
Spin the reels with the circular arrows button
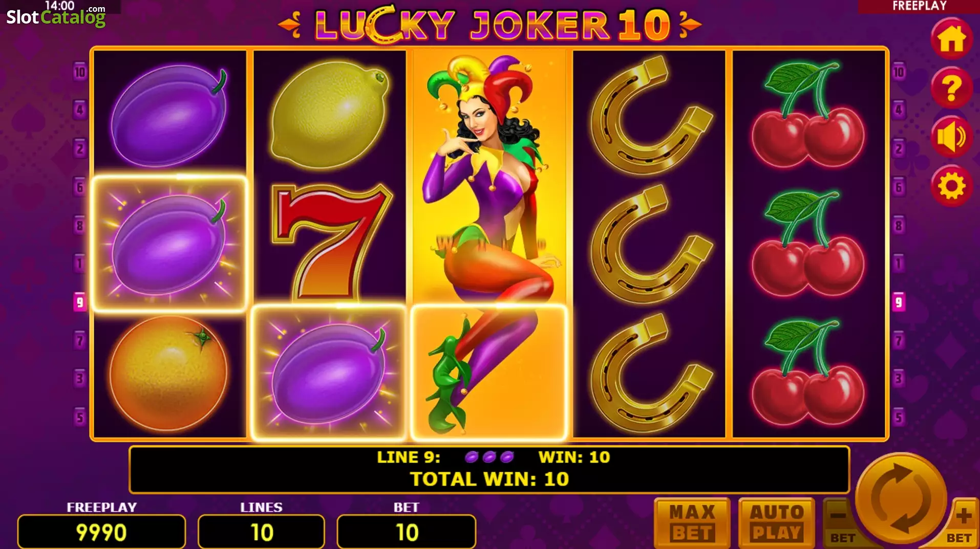(x=901, y=498)
